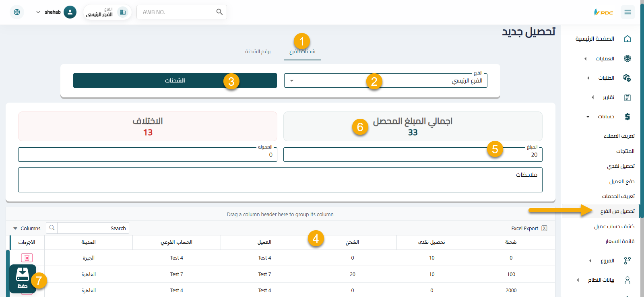Click the AWB search magnifier icon
Viewport: 644px width, 297px height.
219,12
